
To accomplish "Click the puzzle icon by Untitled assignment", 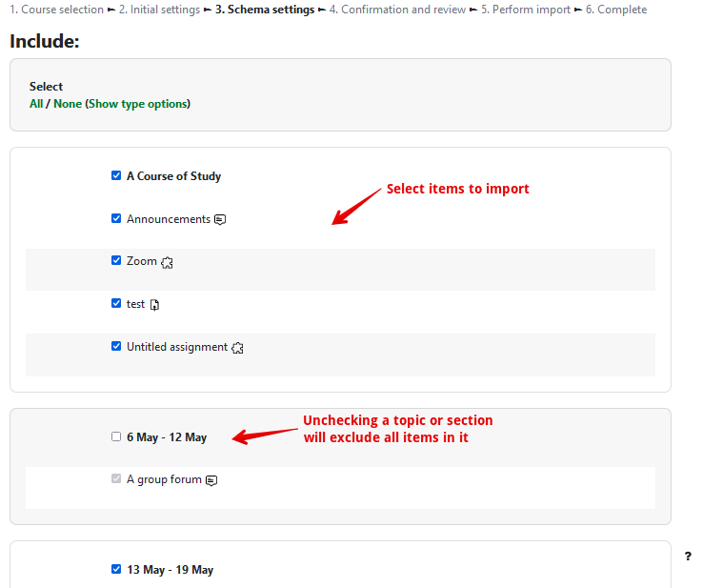I will tap(237, 348).
